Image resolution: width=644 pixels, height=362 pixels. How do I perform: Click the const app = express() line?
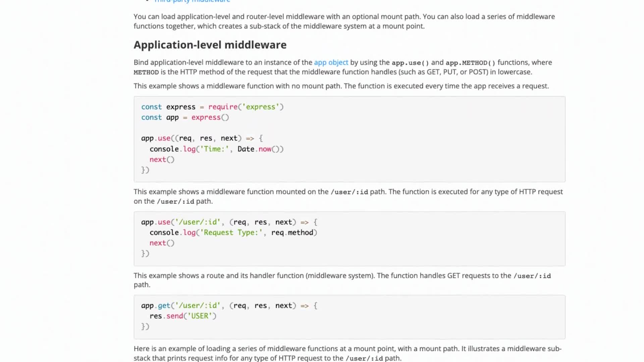click(x=184, y=117)
